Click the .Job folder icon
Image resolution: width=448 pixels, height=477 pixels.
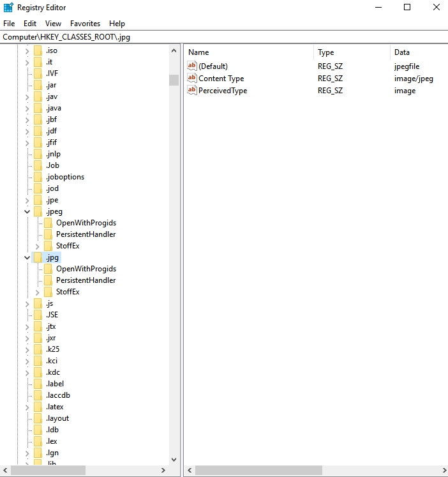point(38,165)
